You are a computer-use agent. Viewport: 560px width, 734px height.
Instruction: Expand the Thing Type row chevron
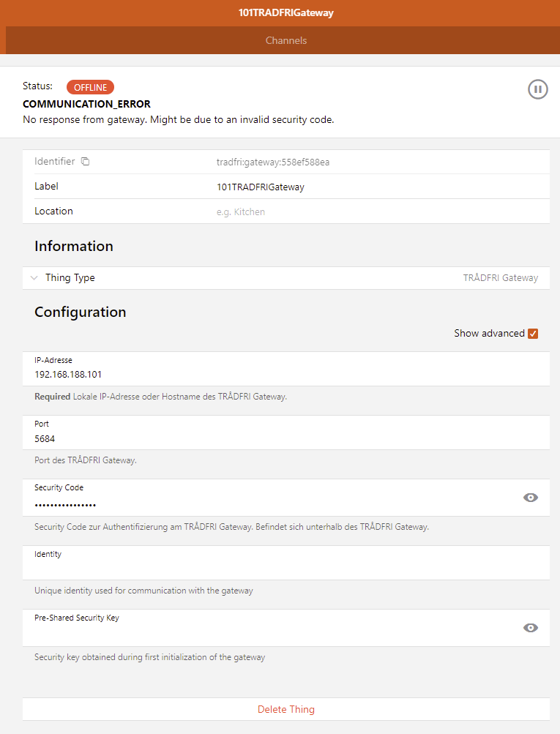[x=34, y=277]
